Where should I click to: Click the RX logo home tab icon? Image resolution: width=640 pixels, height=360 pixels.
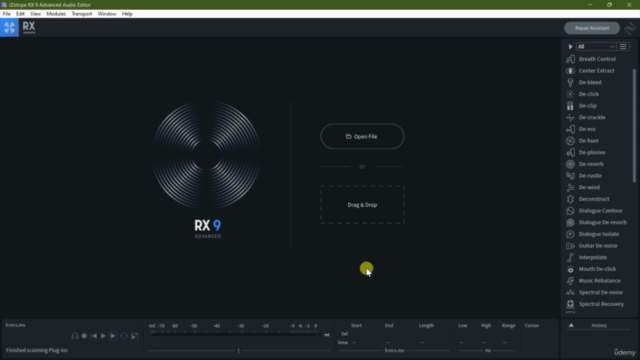pyautogui.click(x=9, y=28)
